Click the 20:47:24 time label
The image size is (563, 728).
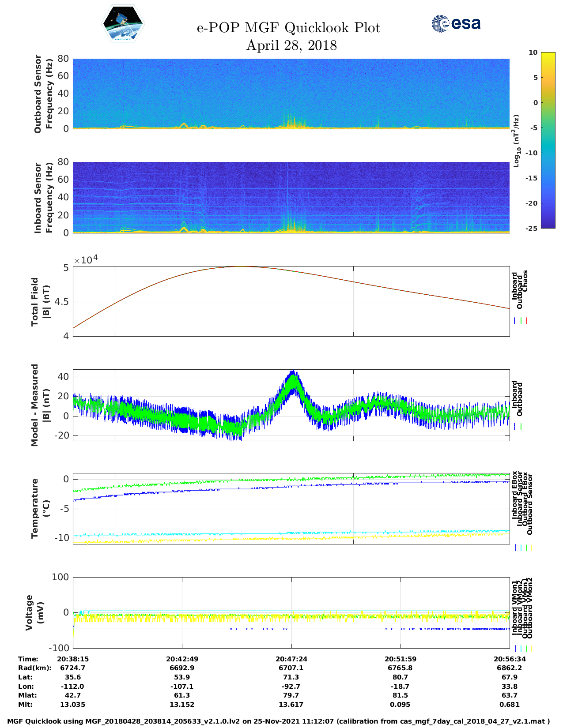click(291, 659)
